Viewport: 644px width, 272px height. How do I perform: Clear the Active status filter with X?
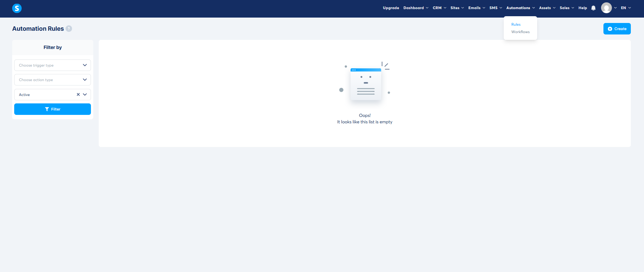pos(78,95)
